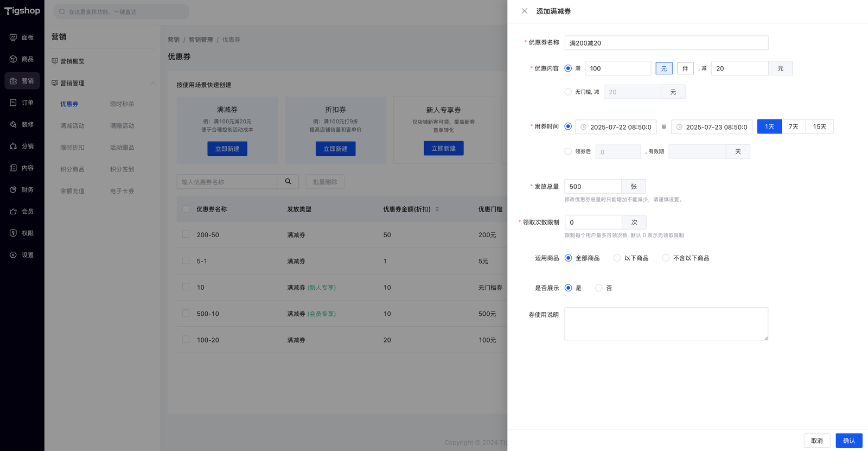Image resolution: width=868 pixels, height=451 pixels.
Task: Select 否 for 是否展示 option
Action: click(599, 288)
